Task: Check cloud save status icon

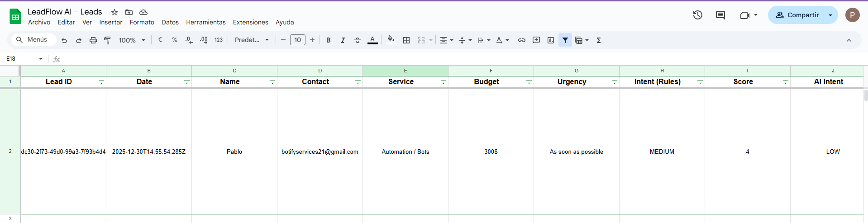Action: tap(143, 12)
